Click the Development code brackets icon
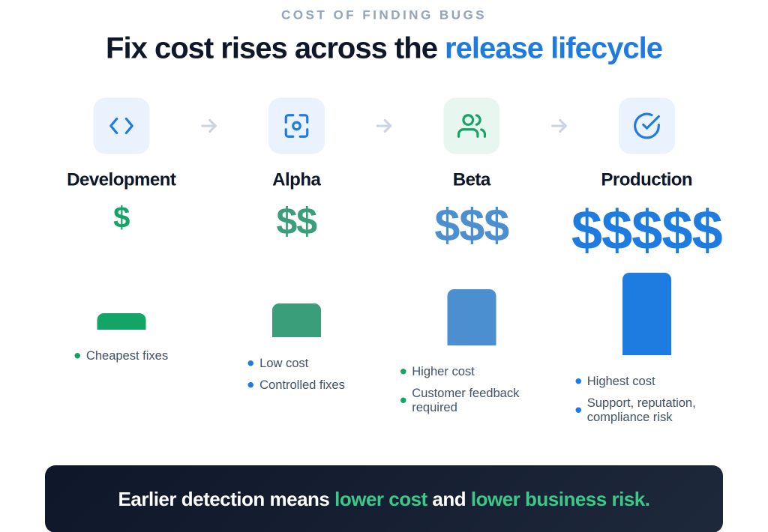Image resolution: width=768 pixels, height=532 pixels. point(121,126)
